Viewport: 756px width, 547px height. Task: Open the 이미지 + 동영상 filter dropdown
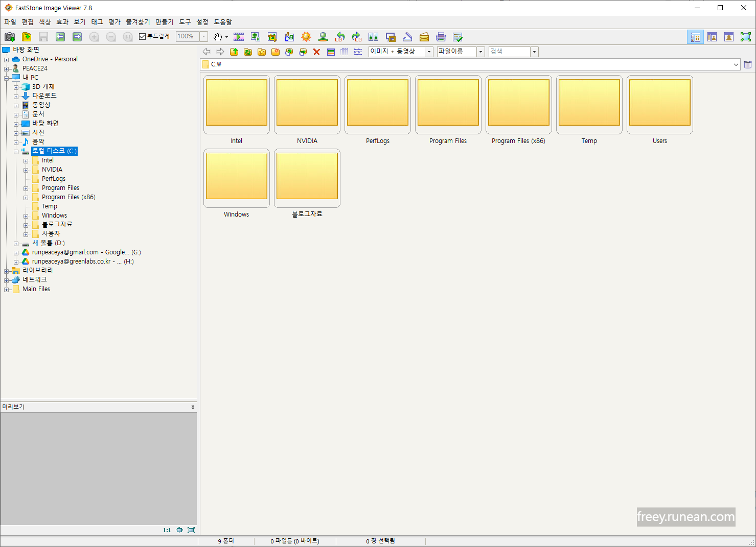429,52
